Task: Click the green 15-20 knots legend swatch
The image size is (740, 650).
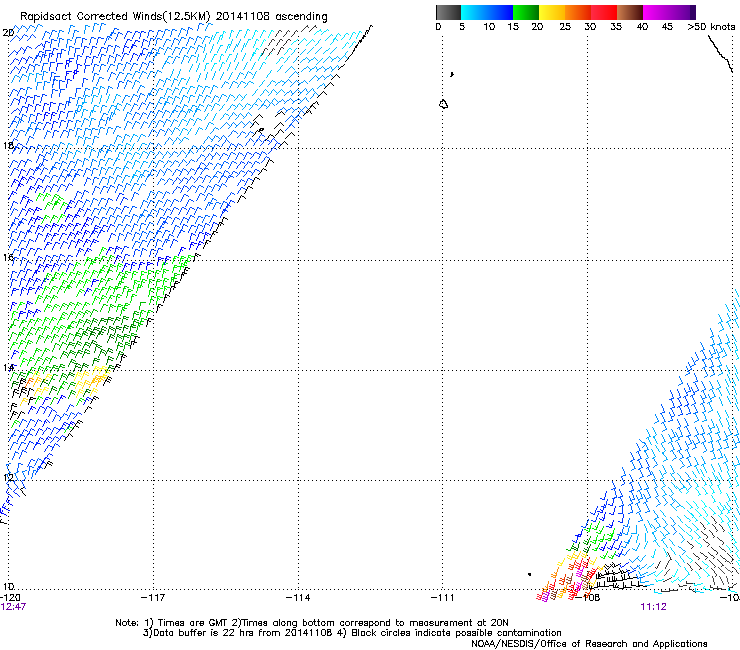Action: (x=526, y=12)
